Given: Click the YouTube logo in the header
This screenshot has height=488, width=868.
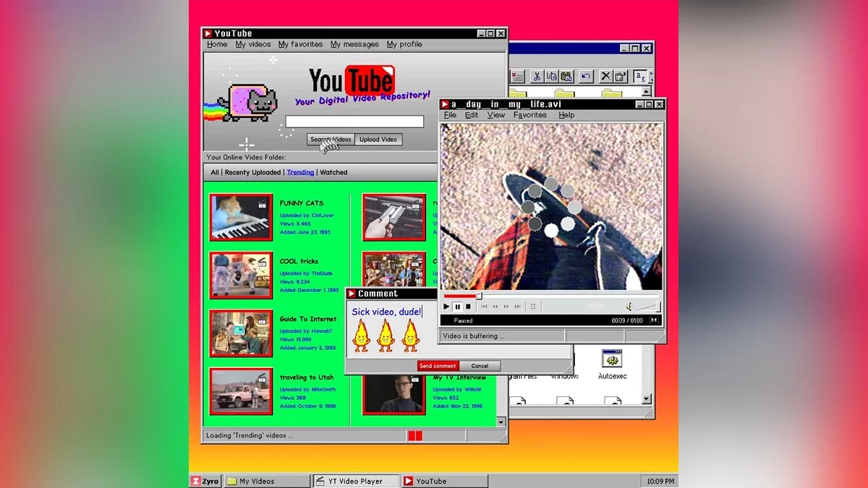Looking at the screenshot, I should tap(352, 80).
